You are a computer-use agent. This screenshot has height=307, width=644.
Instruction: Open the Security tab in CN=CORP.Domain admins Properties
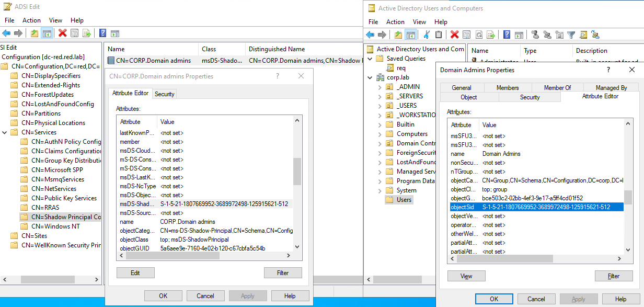(164, 94)
